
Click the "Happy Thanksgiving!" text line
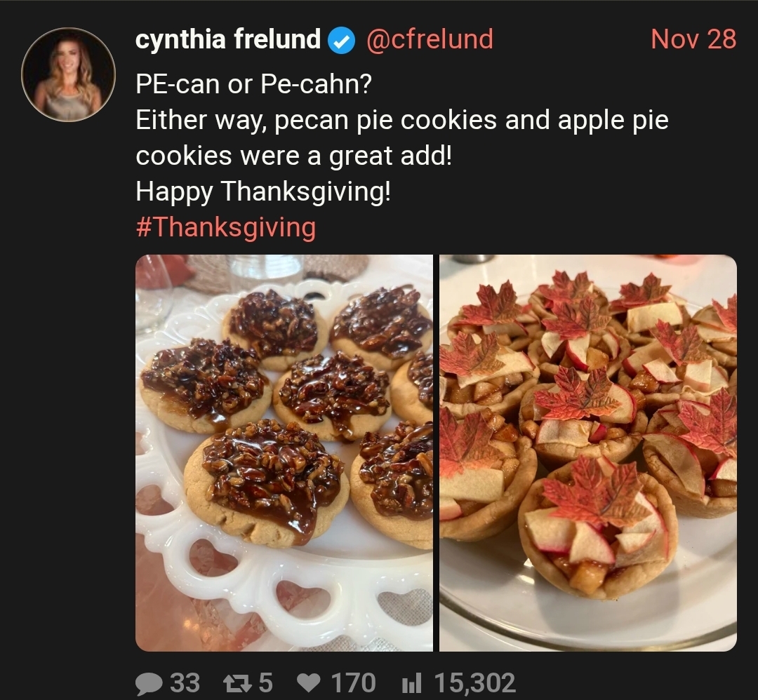263,191
